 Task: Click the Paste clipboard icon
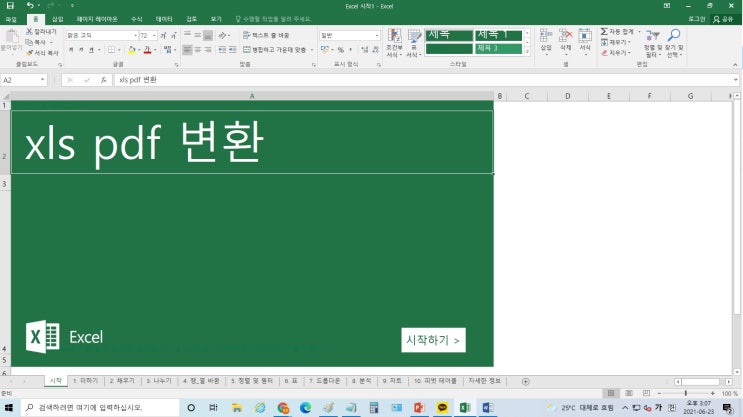(x=12, y=36)
